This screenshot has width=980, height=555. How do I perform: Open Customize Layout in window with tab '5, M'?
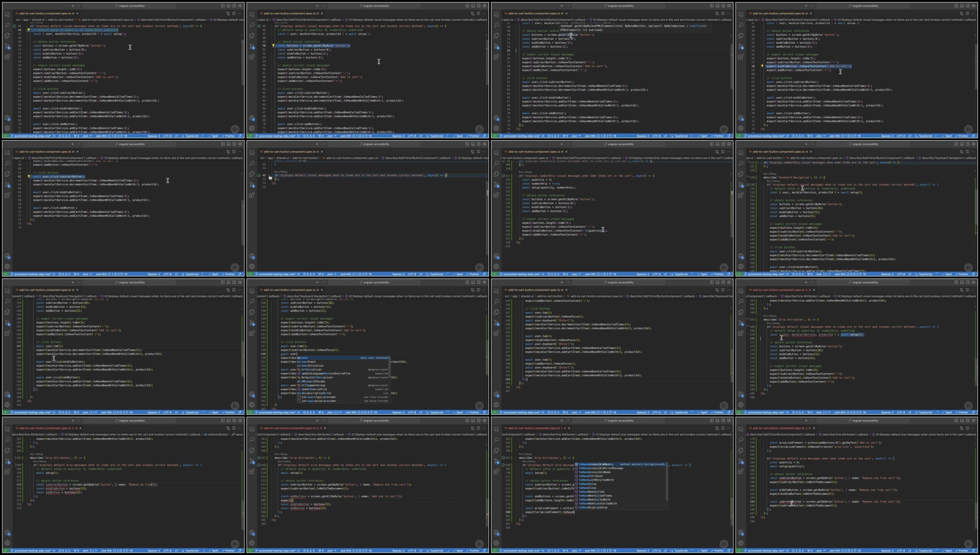(x=240, y=421)
